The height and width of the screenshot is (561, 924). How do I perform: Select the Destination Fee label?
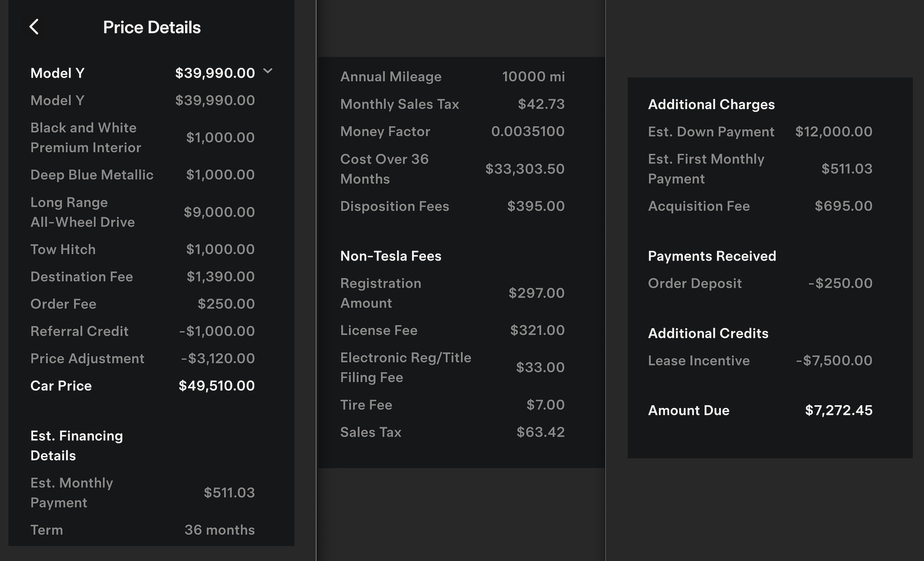coord(82,276)
